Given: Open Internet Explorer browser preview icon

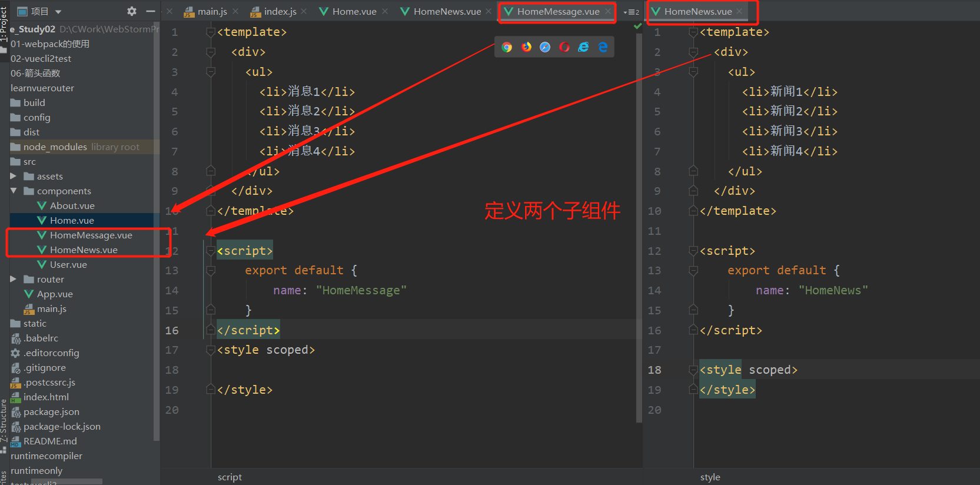Looking at the screenshot, I should [x=583, y=47].
